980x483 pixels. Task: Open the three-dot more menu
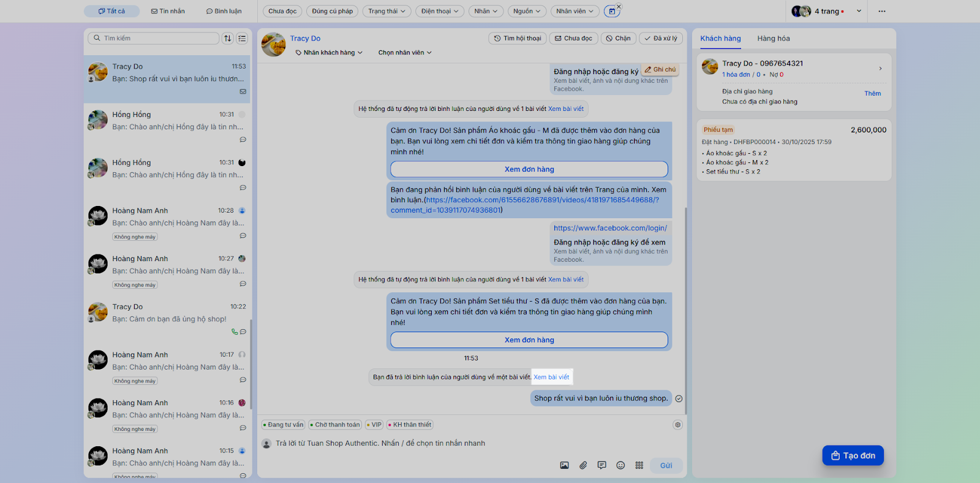pyautogui.click(x=882, y=11)
